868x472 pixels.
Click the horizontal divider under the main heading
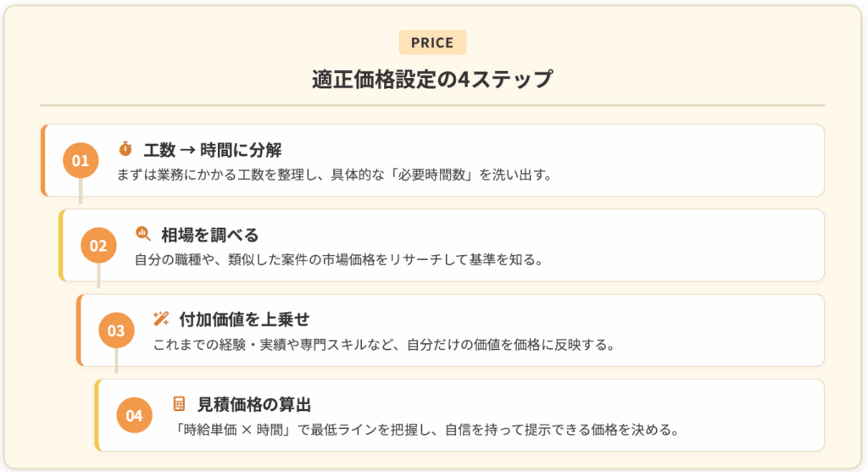coord(432,105)
